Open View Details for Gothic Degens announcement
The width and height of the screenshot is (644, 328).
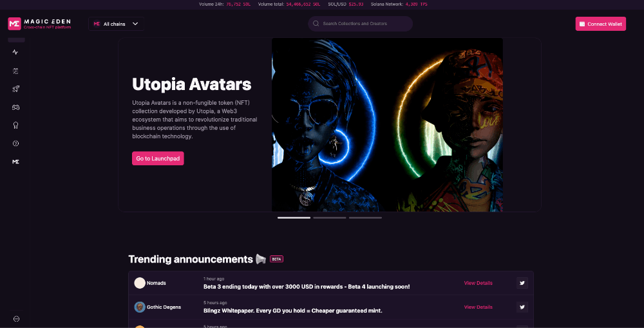point(478,307)
